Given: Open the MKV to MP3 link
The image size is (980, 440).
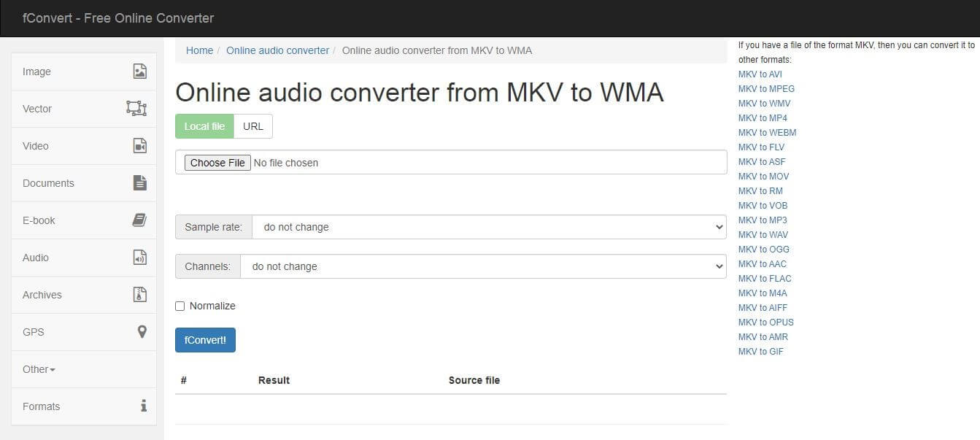Looking at the screenshot, I should pyautogui.click(x=763, y=220).
